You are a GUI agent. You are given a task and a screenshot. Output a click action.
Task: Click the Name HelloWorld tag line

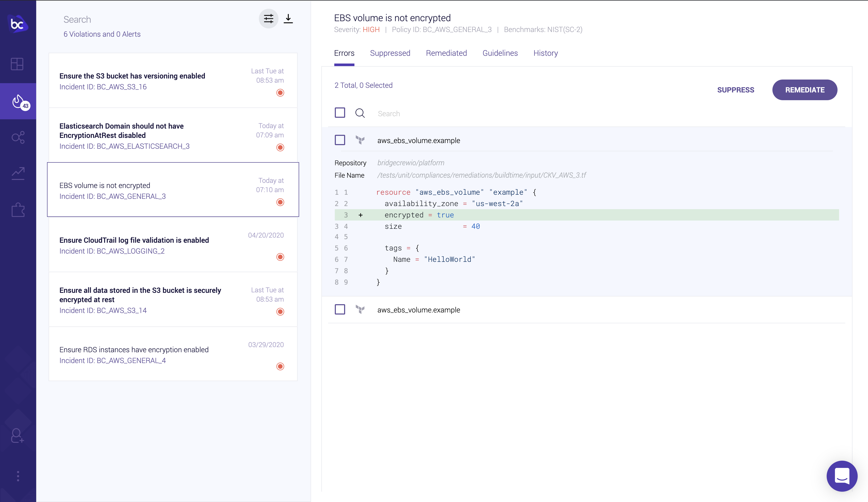(x=434, y=259)
